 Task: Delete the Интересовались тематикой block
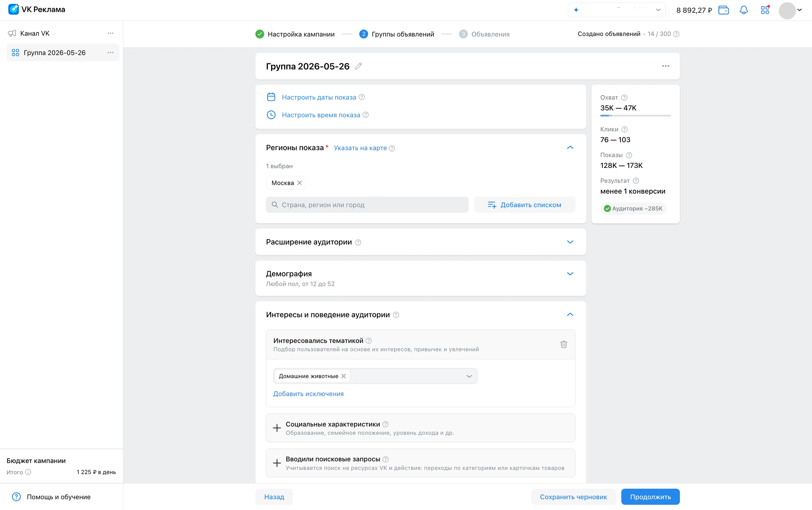click(x=564, y=344)
